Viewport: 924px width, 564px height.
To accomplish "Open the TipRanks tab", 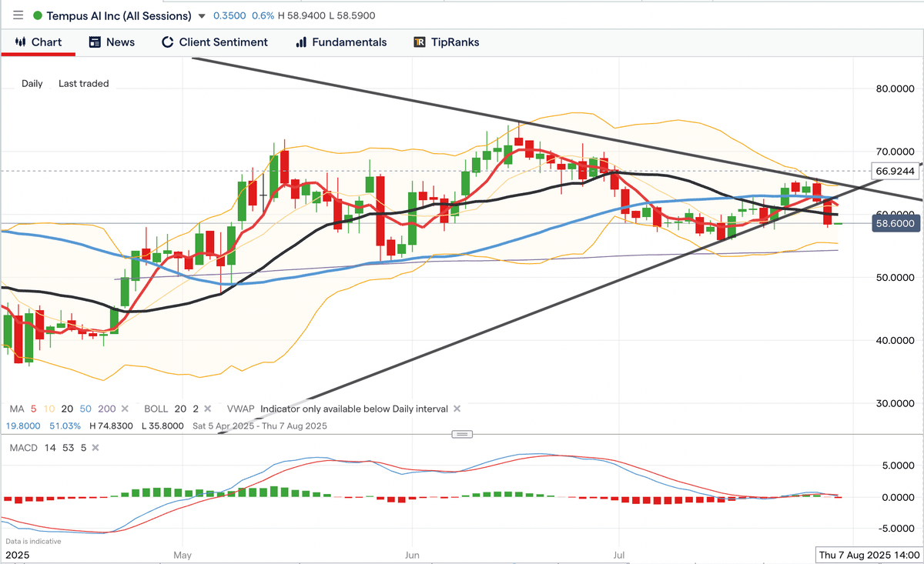I will [447, 42].
